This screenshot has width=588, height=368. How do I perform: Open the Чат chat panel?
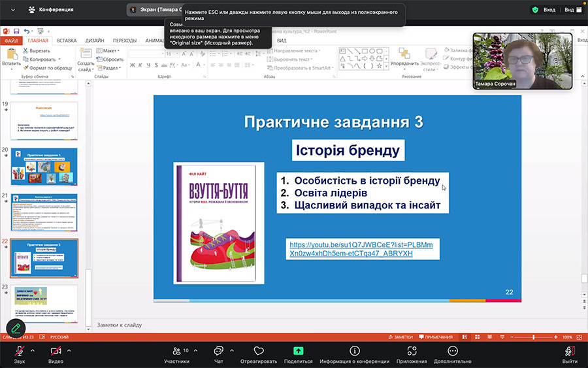[219, 352]
